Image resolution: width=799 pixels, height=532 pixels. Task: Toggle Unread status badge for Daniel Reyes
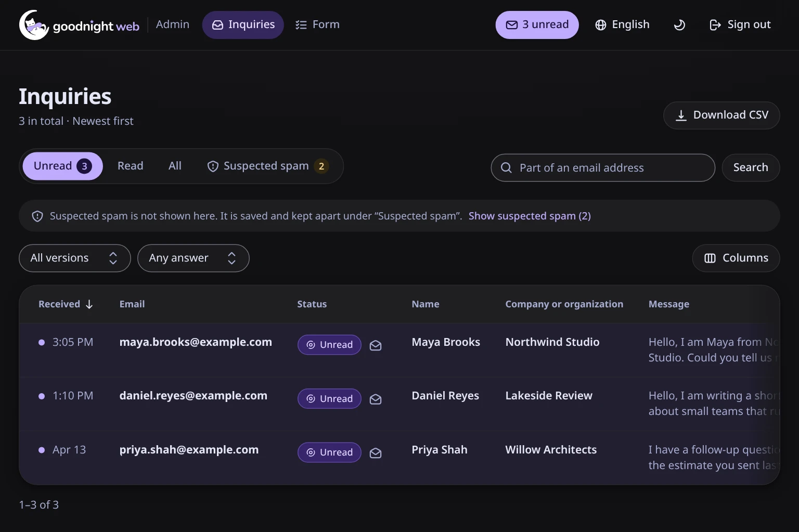329,399
